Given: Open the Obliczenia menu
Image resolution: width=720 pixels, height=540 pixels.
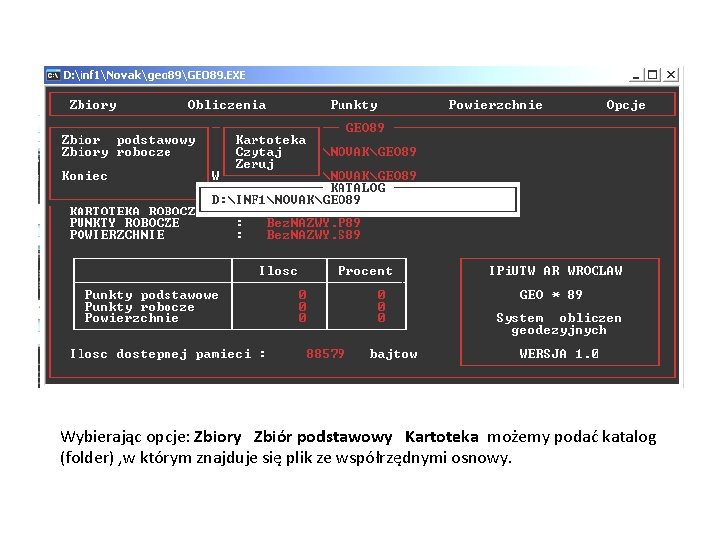Looking at the screenshot, I should point(226,105).
